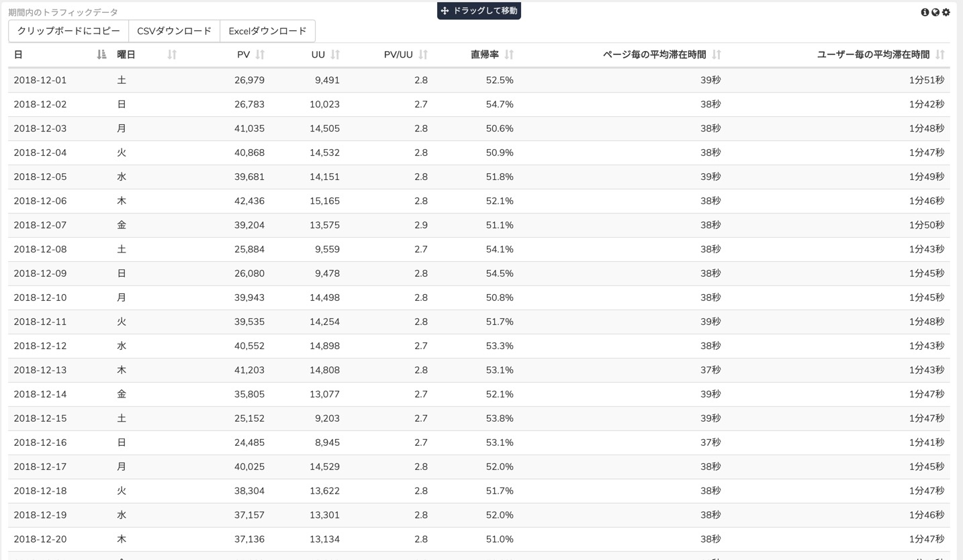Open the info icon at top right

[x=925, y=12]
